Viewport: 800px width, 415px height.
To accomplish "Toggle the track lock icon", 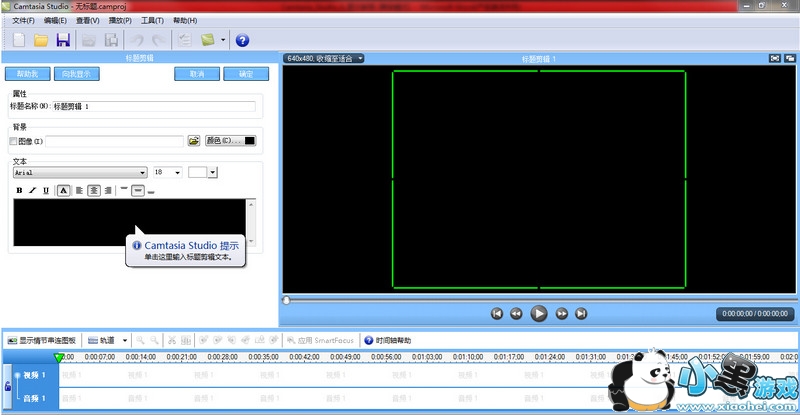I will coord(8,386).
